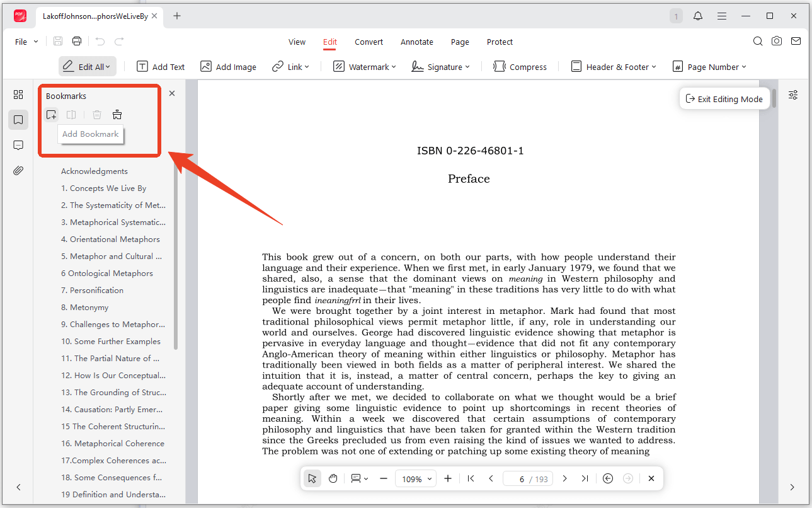Switch to the Page tab
The width and height of the screenshot is (812, 508).
[460, 42]
